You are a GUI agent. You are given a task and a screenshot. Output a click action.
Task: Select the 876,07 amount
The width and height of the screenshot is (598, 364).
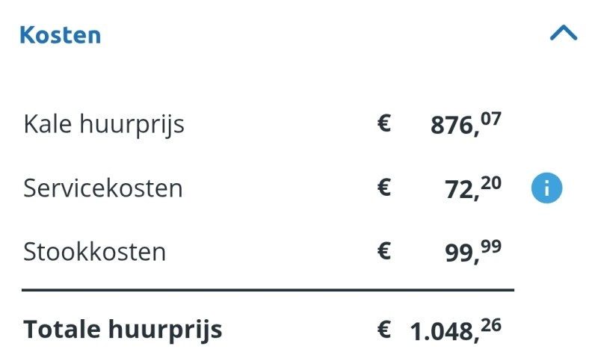(466, 123)
